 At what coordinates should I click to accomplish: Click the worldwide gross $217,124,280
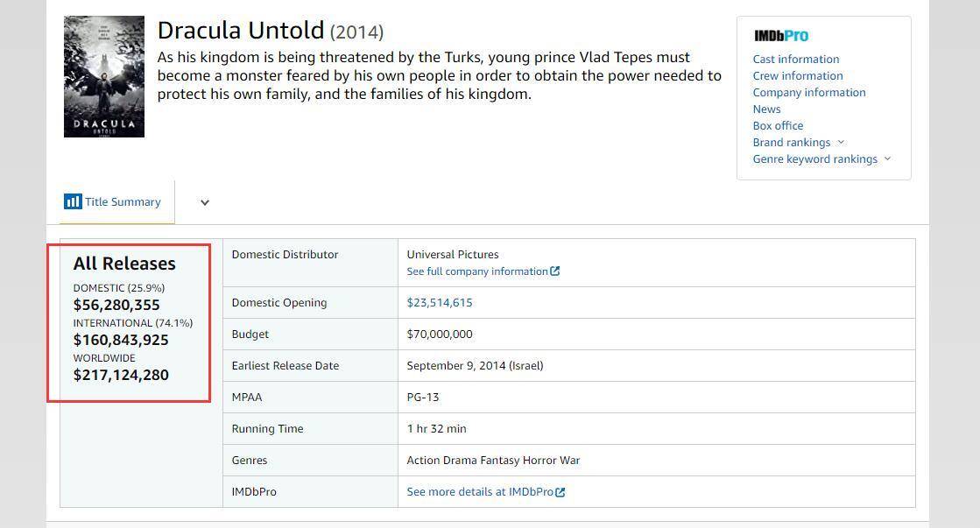(121, 375)
